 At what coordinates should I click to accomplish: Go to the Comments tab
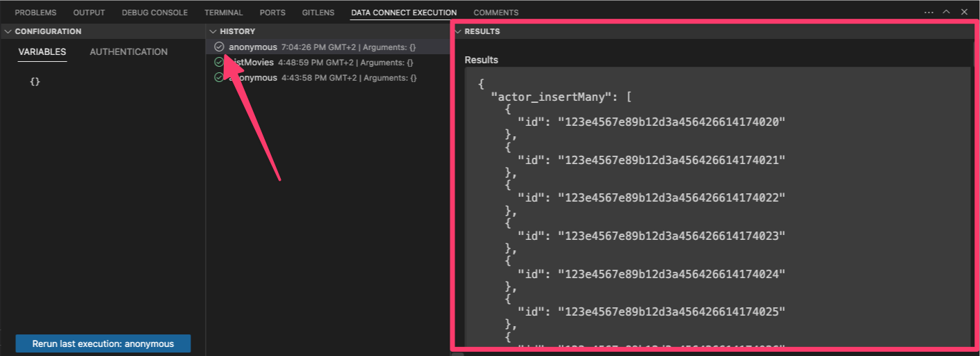tap(496, 13)
